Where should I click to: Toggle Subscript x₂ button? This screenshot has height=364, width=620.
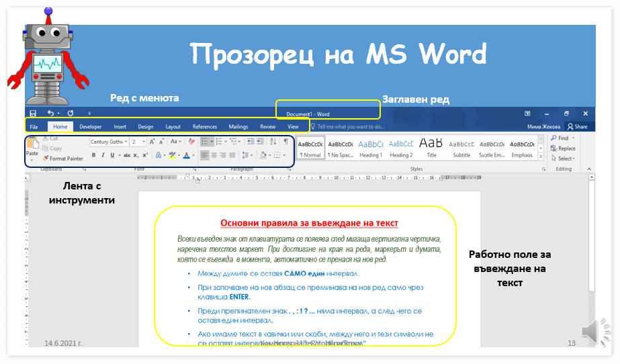pos(136,155)
